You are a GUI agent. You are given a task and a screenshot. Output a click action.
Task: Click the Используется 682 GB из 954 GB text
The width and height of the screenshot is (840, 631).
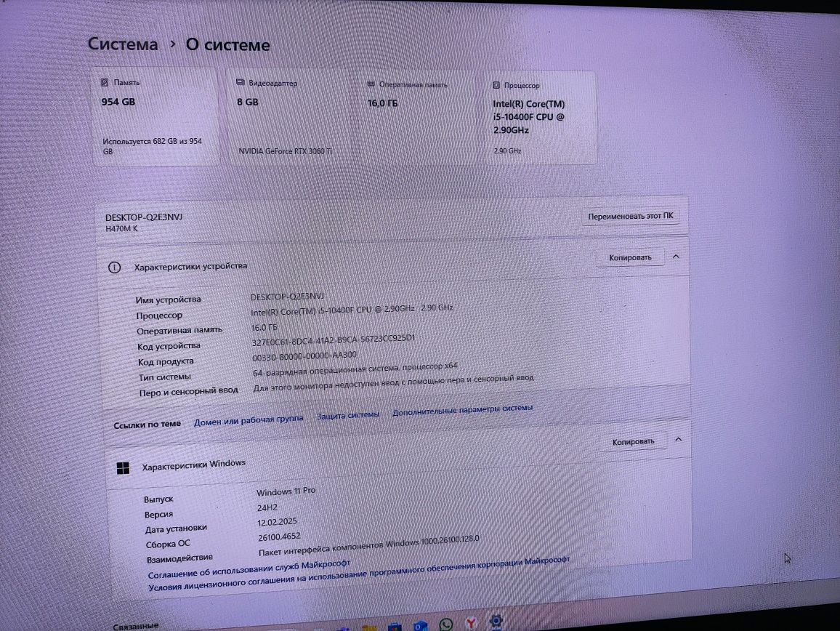coord(152,146)
